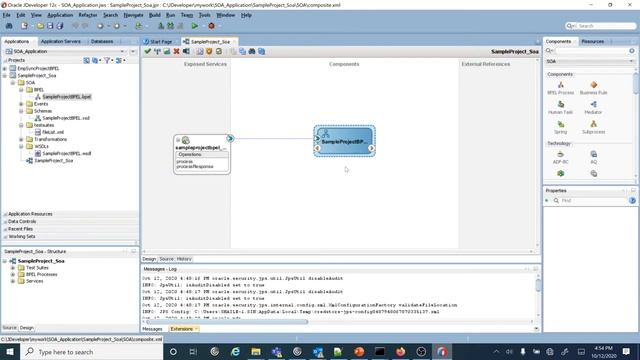Click the Windows taskbar search box
Viewport: 640px width, 360px height.
point(91,351)
